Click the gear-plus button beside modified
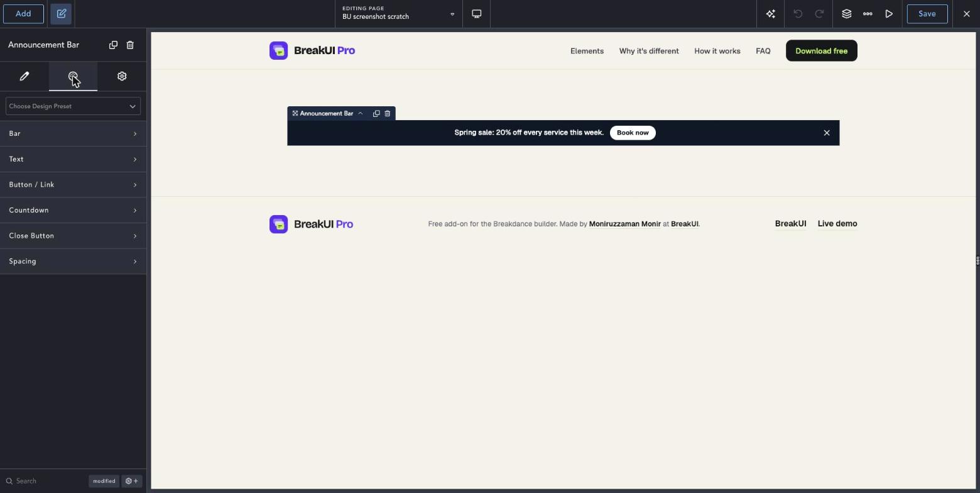The image size is (980, 493). (132, 481)
